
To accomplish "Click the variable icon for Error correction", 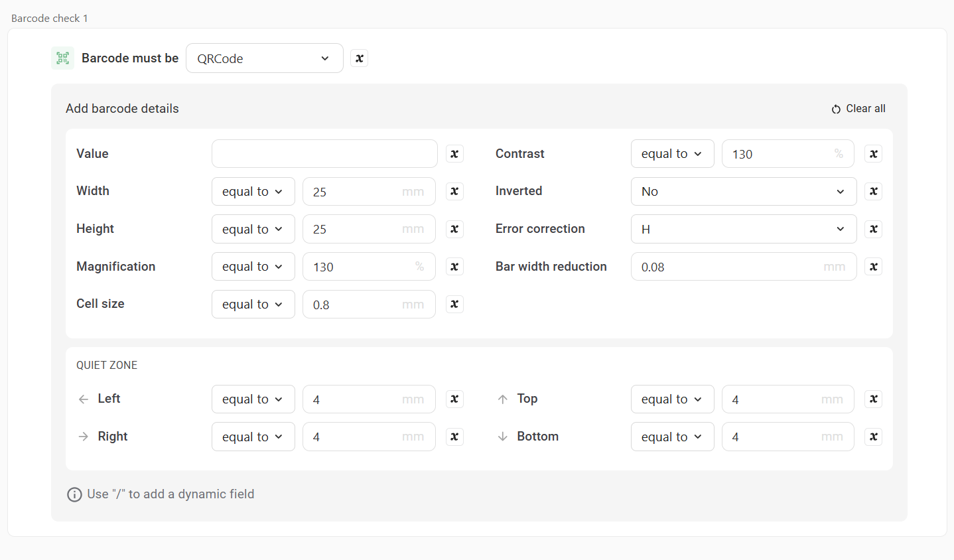I will (874, 229).
